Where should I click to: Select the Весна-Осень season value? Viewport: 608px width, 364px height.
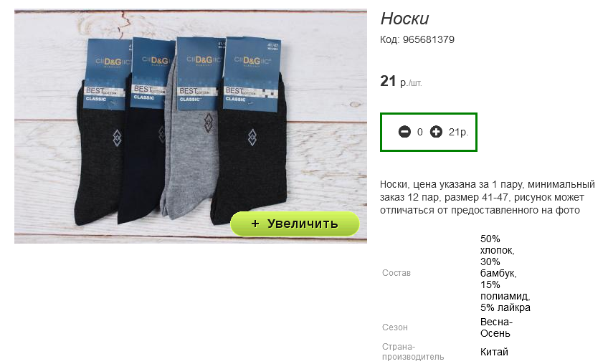496,327
